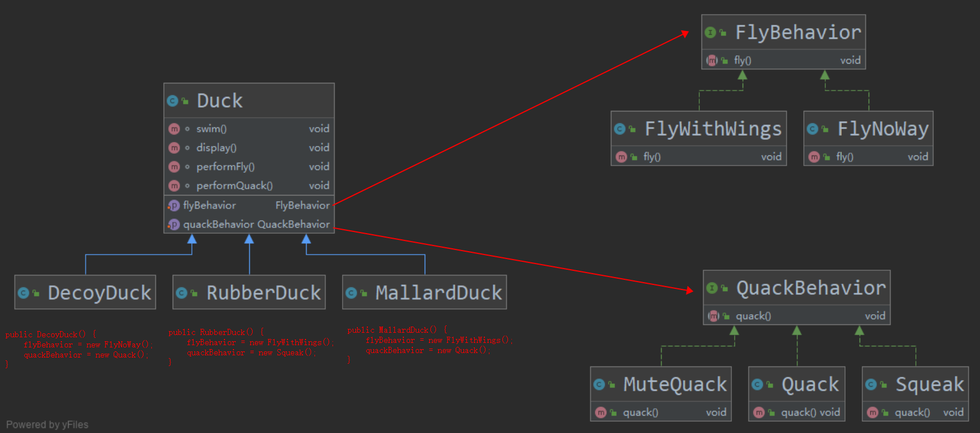Select the Duck class title

(219, 101)
